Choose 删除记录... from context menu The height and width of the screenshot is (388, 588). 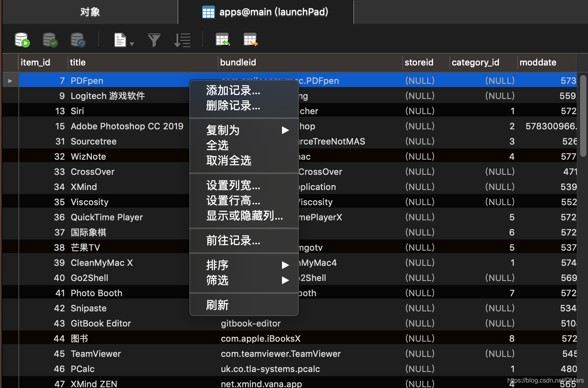click(x=244, y=106)
